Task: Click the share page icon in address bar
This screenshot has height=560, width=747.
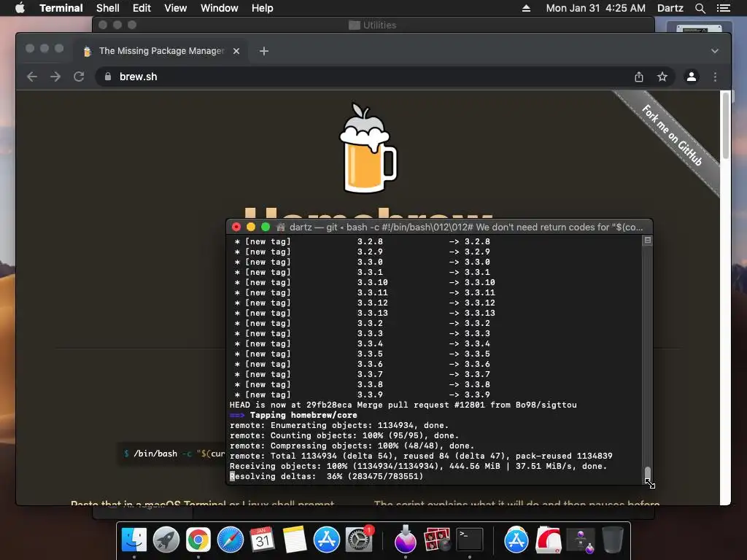Action: pyautogui.click(x=639, y=77)
